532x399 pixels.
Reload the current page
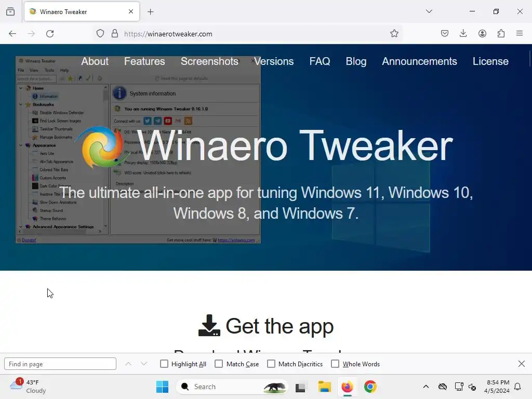point(50,34)
